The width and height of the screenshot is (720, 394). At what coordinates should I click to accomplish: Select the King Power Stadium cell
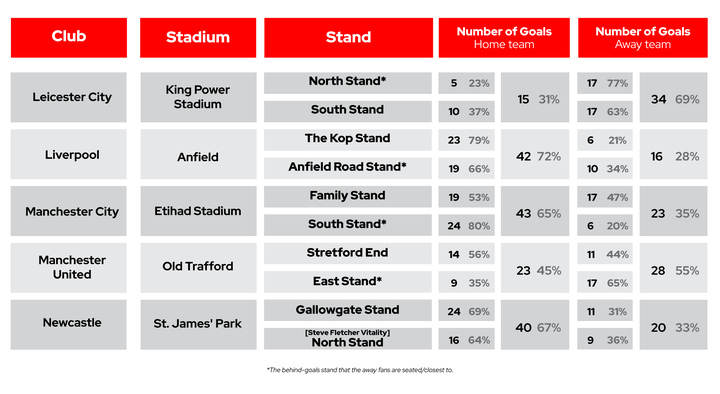[x=198, y=97]
